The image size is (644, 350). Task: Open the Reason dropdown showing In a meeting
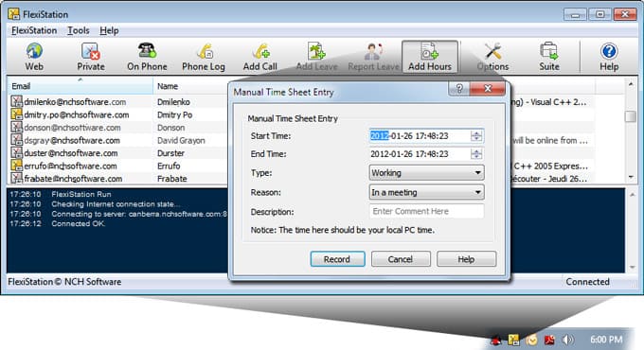(x=426, y=192)
